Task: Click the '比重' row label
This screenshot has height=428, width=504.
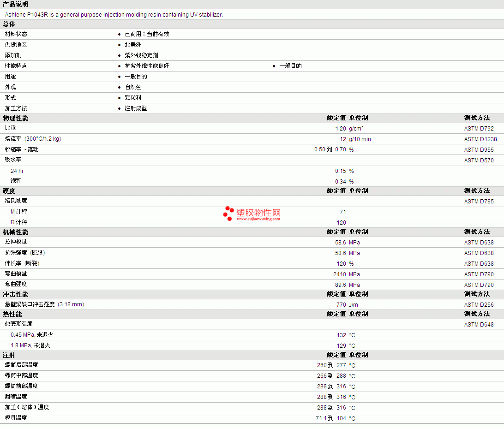Action: point(10,128)
